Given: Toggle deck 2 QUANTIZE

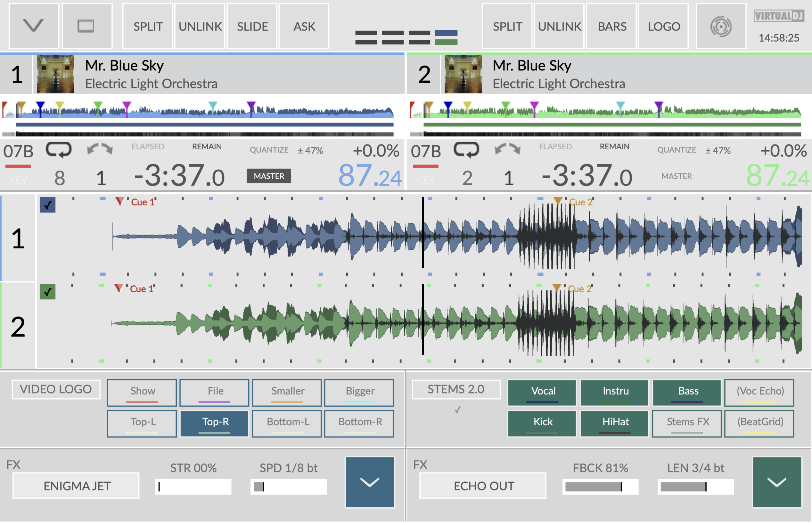Looking at the screenshot, I should pyautogui.click(x=677, y=150).
